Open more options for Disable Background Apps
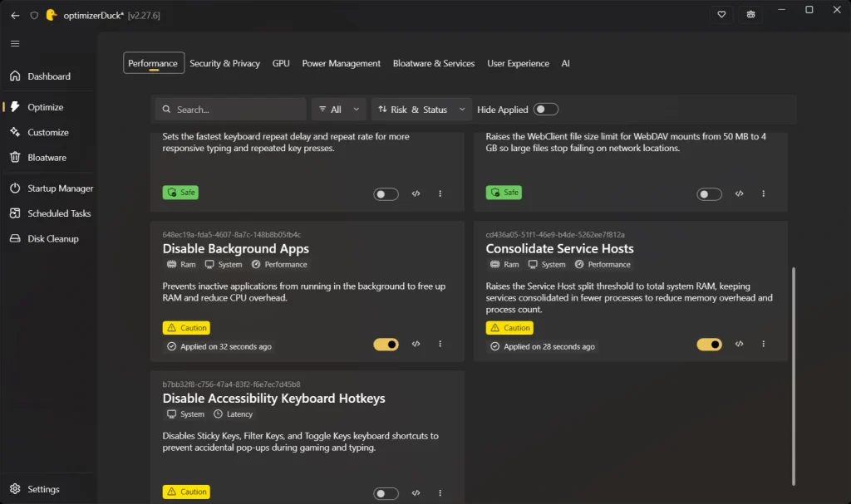Image resolution: width=851 pixels, height=504 pixels. pos(440,344)
